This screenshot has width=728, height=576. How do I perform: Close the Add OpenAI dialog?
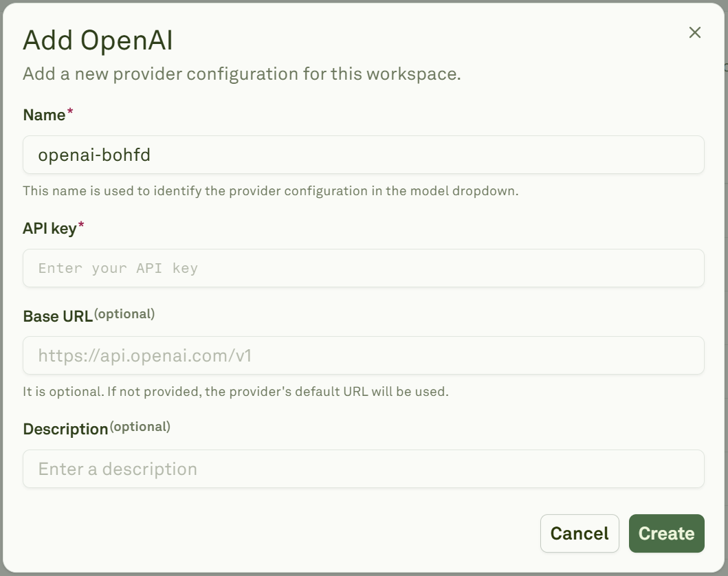tap(694, 32)
